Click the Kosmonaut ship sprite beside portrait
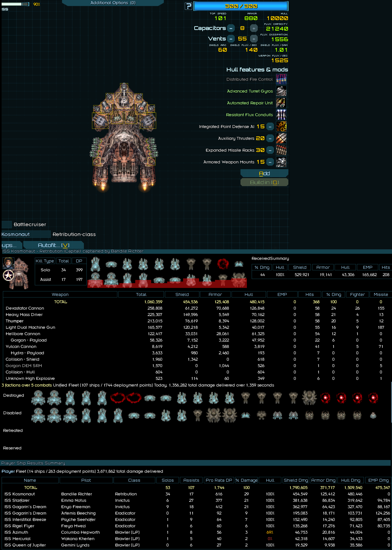Image resolution: width=392 pixels, height=550 pixels. [22, 273]
